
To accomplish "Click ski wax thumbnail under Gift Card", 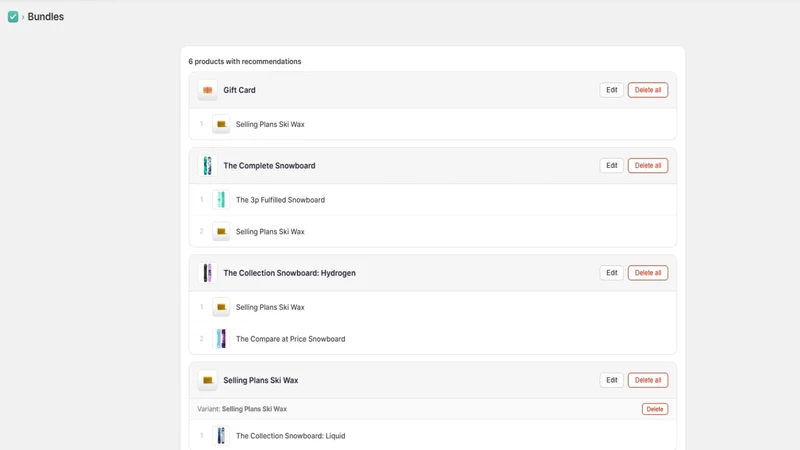I will pyautogui.click(x=221, y=124).
